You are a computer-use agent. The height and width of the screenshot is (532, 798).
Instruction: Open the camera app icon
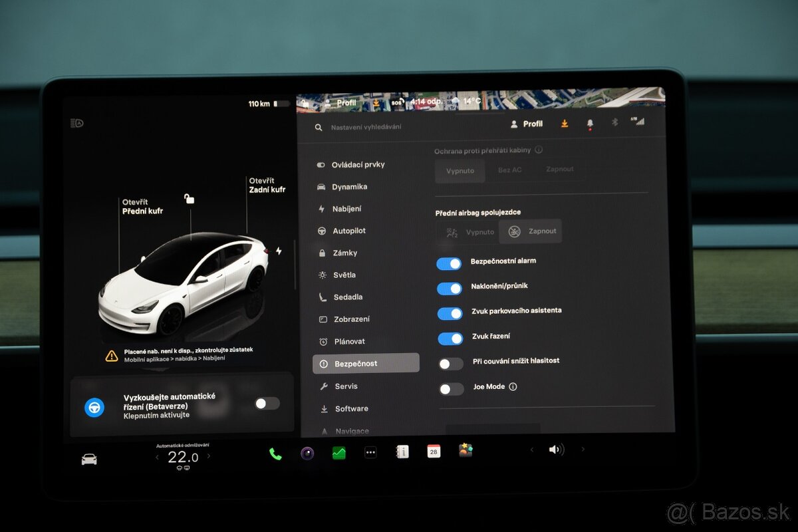[x=307, y=454]
